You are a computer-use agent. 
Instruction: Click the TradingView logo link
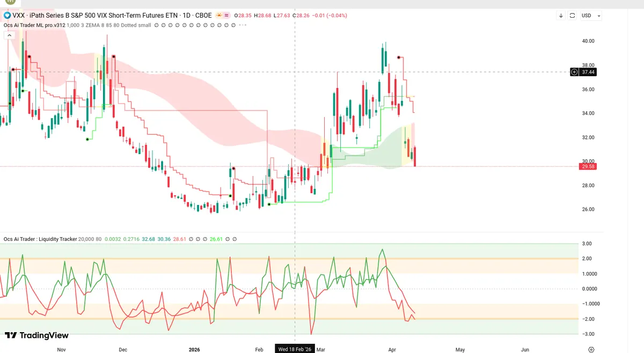36,335
